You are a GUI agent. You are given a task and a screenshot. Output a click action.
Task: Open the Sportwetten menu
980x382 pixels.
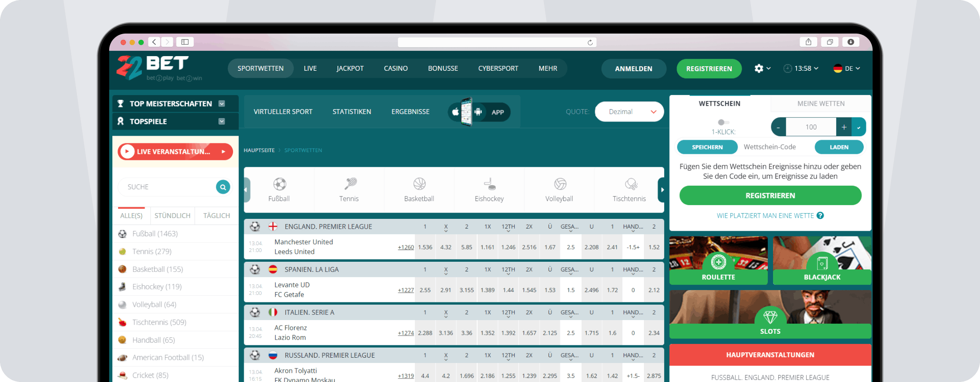click(x=260, y=69)
